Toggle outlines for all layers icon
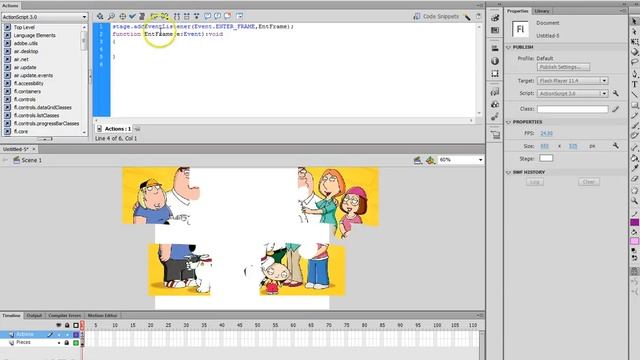The image size is (640, 360). (76, 325)
